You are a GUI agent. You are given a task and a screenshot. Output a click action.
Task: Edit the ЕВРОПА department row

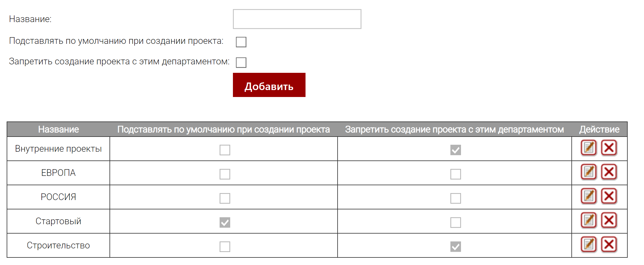tap(588, 172)
